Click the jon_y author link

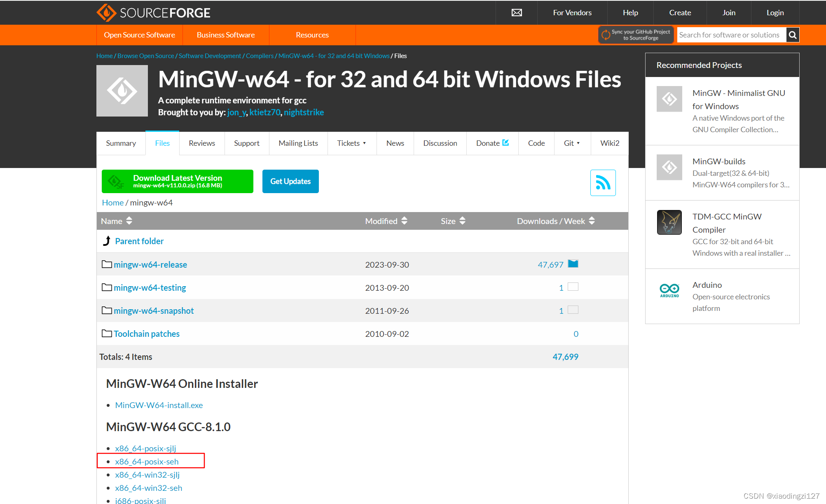tap(236, 112)
